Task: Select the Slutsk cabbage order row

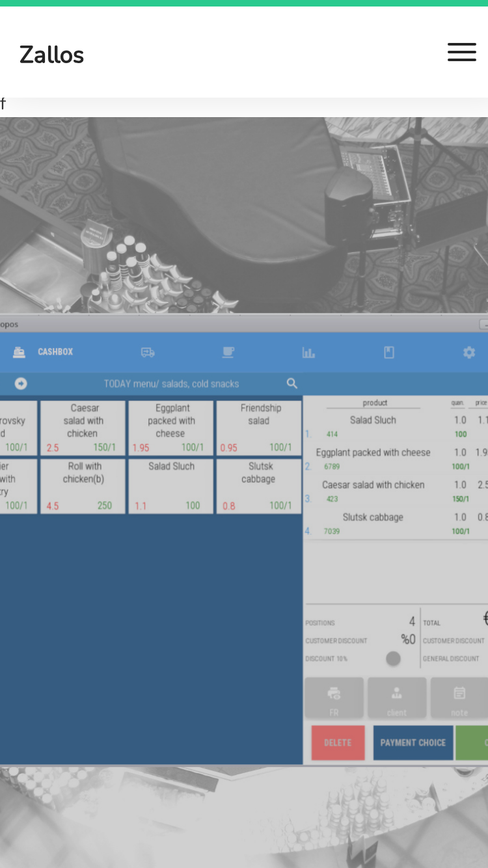Action: pyautogui.click(x=396, y=524)
